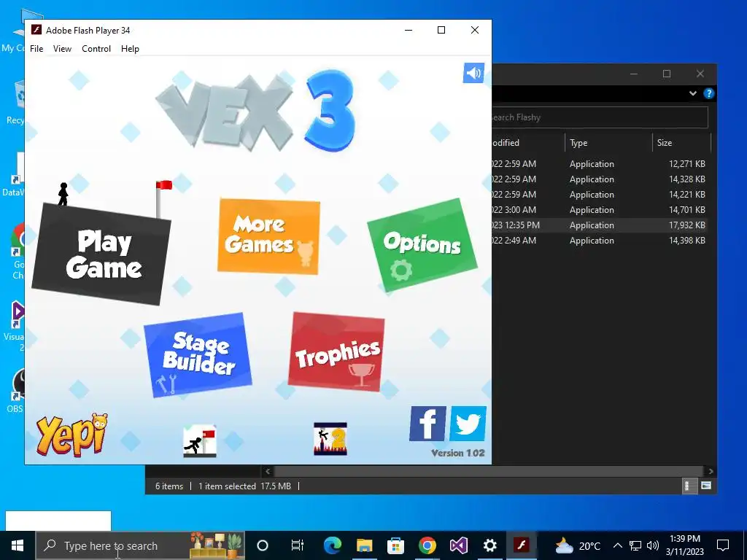Open the weather widget showing 20°C

coord(578,545)
